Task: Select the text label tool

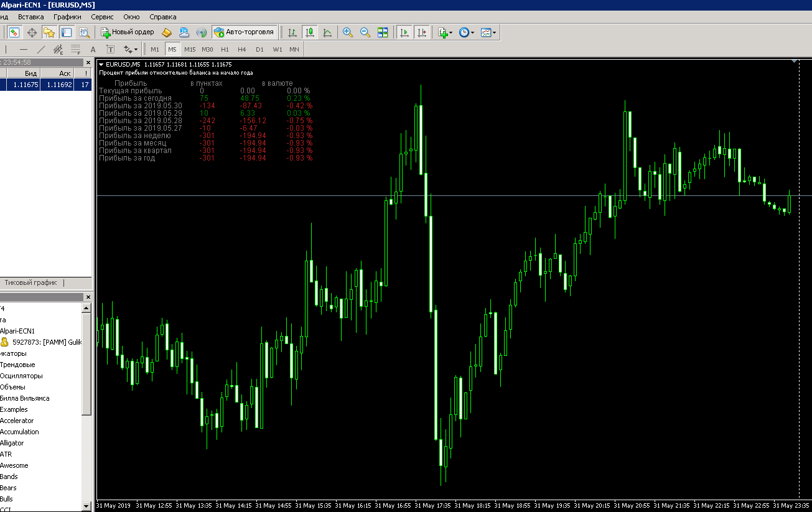Action: pos(111,49)
